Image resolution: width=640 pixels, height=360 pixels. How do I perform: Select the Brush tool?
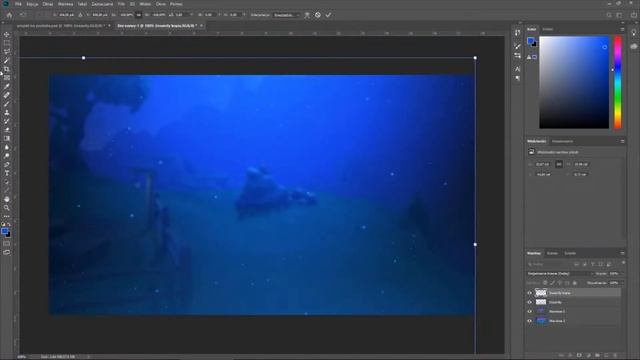7,104
